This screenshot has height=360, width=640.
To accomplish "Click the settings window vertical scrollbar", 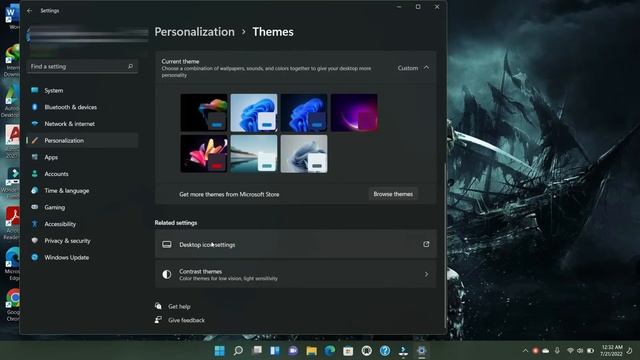I will click(444, 245).
